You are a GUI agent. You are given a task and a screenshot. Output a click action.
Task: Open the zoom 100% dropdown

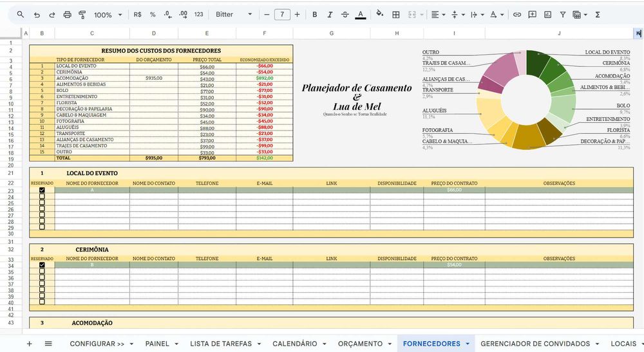[x=108, y=15]
